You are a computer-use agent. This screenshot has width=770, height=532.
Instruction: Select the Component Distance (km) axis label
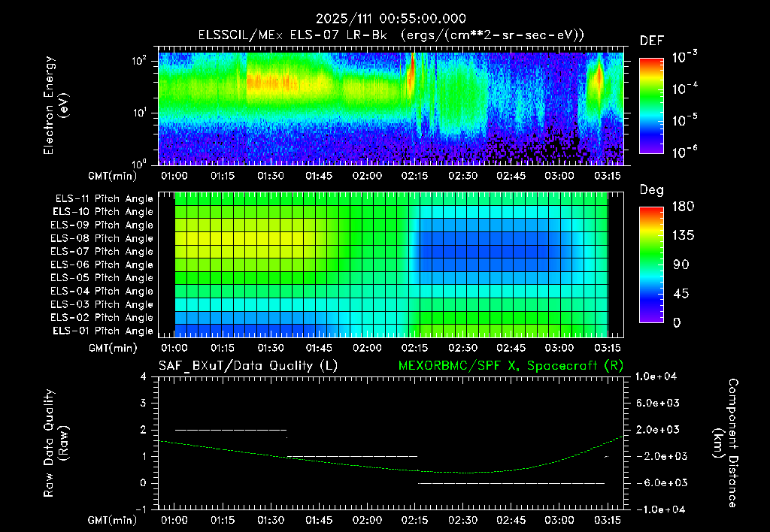(x=726, y=443)
